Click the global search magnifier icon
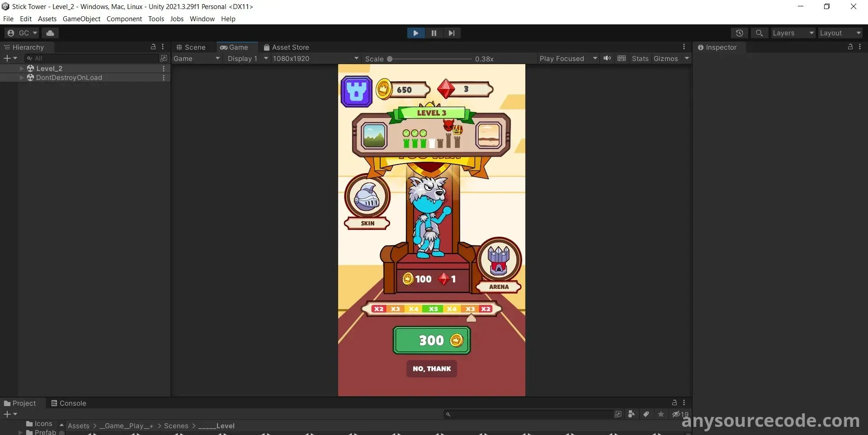The height and width of the screenshot is (435, 868). tap(759, 33)
